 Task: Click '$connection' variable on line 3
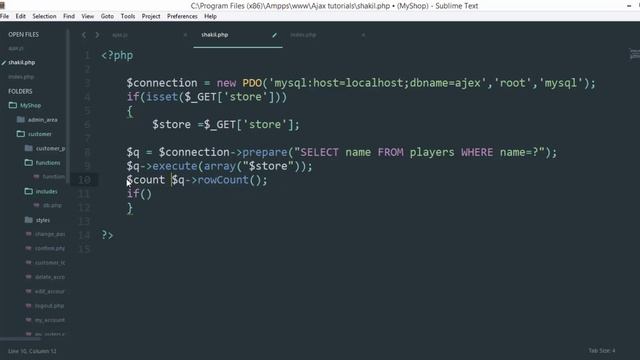click(x=162, y=83)
